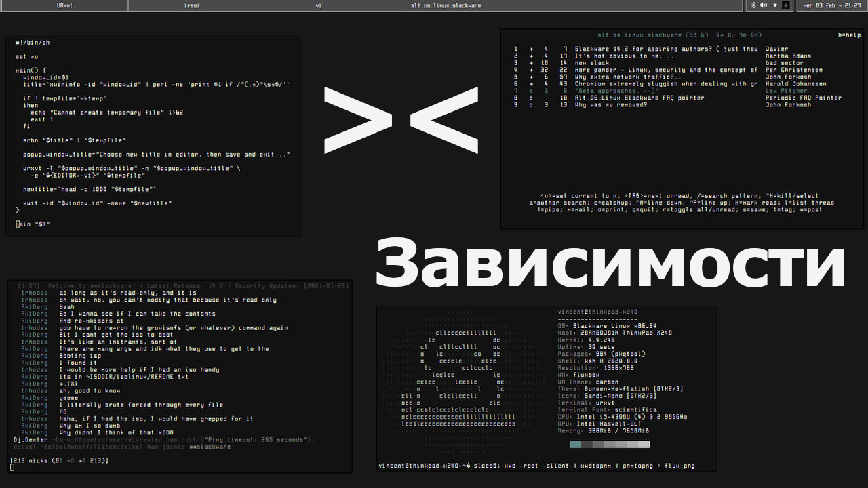Select 'Why extra network traffic?...' thread
The height and width of the screenshot is (488, 868).
tap(630, 77)
